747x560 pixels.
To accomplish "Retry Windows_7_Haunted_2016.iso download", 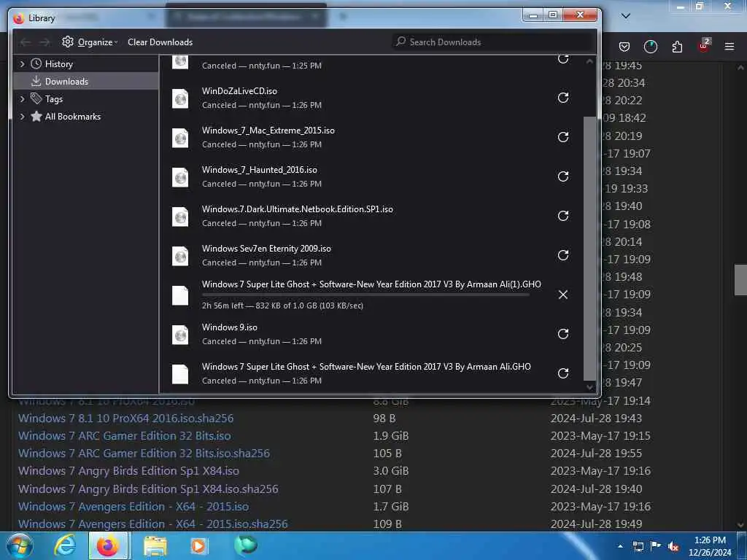I will tap(563, 176).
